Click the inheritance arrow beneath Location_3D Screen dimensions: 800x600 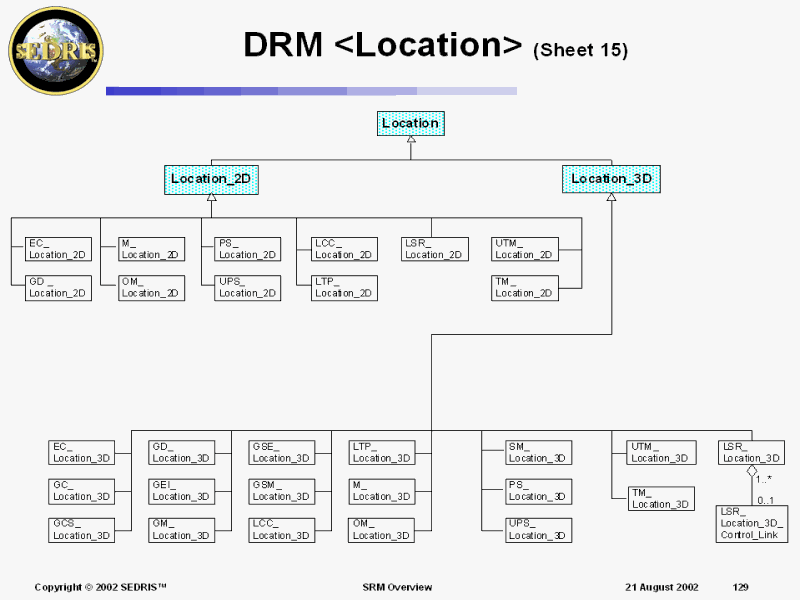coord(611,198)
